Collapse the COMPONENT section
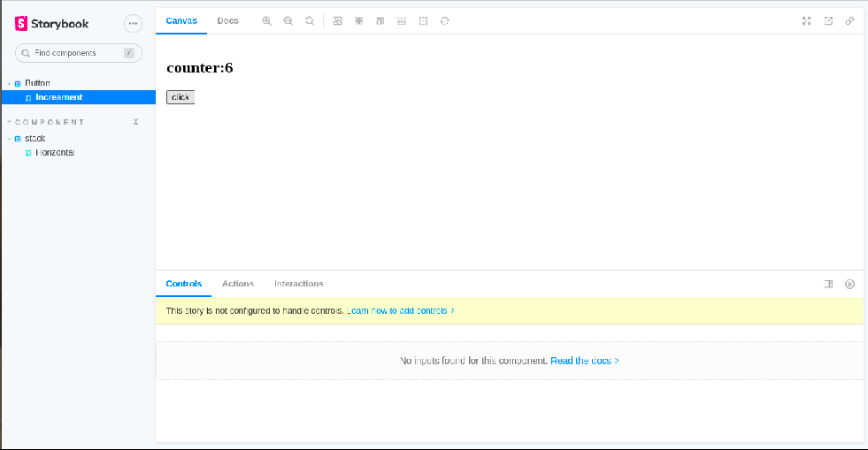868x450 pixels. (x=50, y=122)
